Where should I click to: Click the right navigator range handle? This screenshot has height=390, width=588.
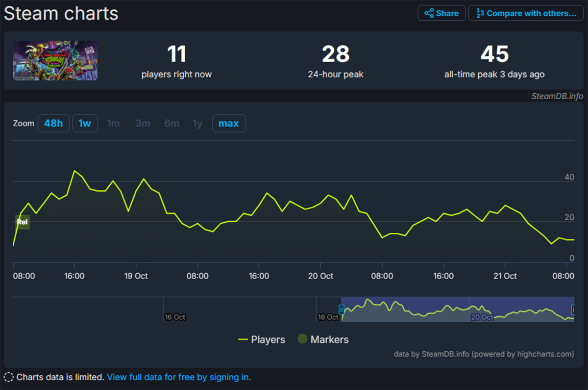pos(573,310)
